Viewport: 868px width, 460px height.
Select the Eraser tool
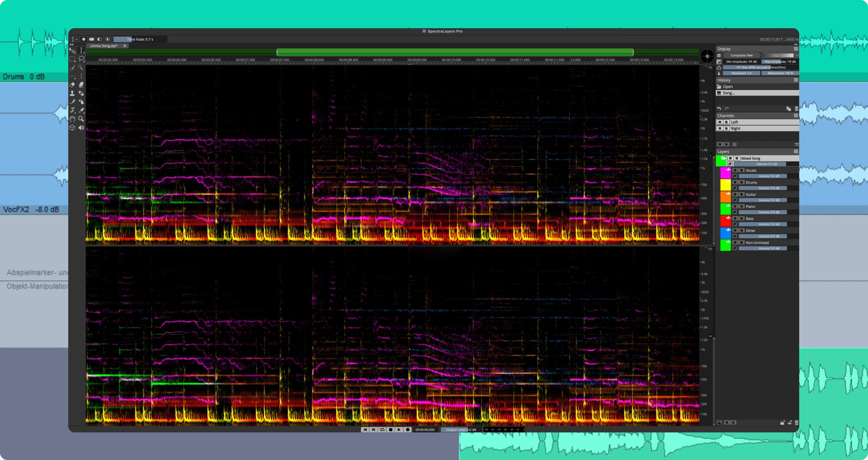point(72,85)
